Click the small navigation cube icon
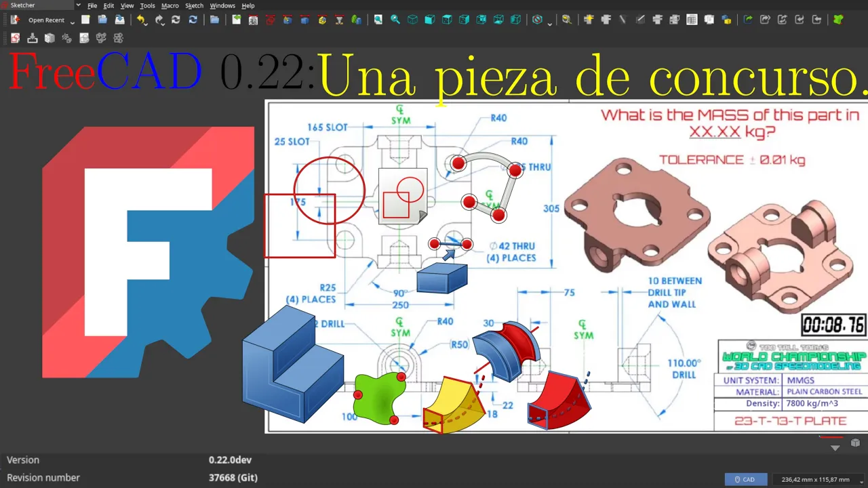This screenshot has width=868, height=488. (x=855, y=443)
